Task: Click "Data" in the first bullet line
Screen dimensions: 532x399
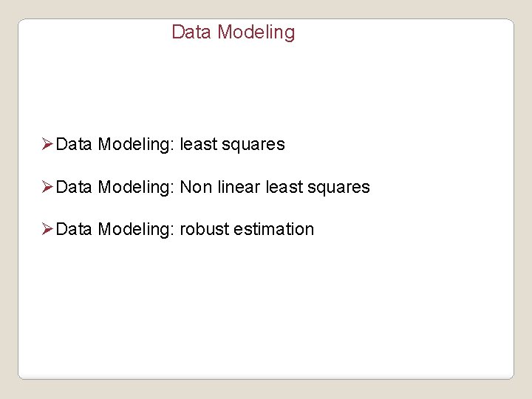Action: 73,144
